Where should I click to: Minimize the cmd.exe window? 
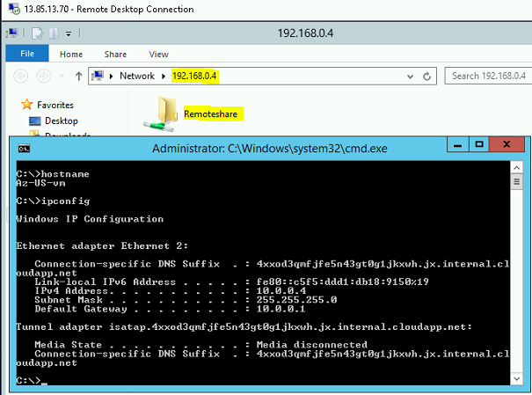(458, 144)
